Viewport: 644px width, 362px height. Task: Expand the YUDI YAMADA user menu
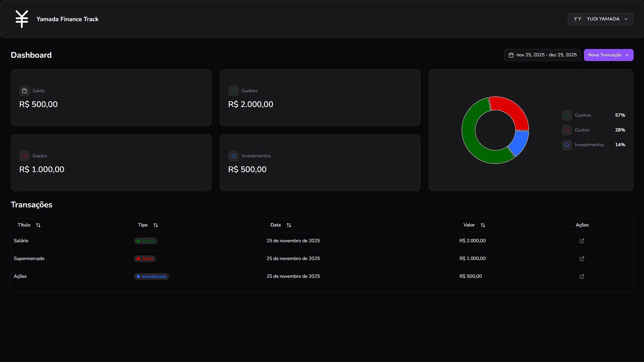point(600,19)
